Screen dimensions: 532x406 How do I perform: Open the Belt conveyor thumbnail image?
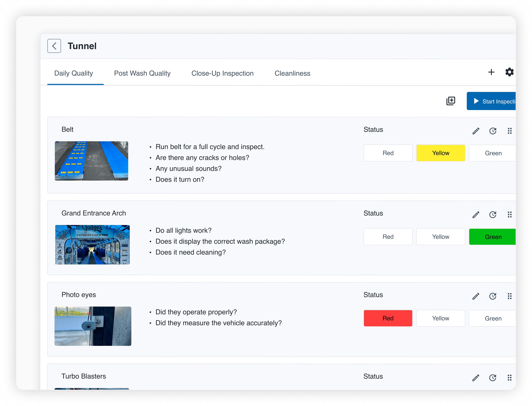pyautogui.click(x=92, y=161)
